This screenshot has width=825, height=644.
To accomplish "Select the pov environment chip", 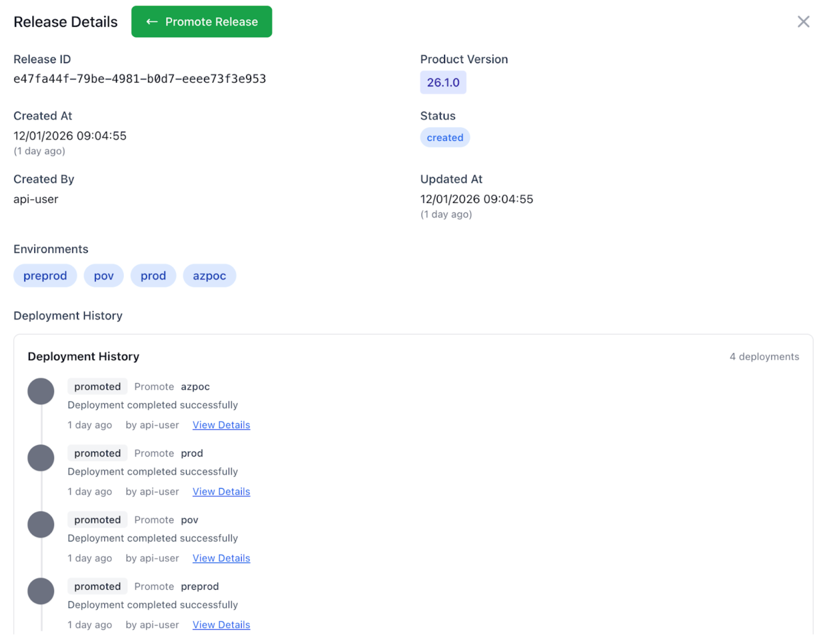I will click(x=104, y=276).
